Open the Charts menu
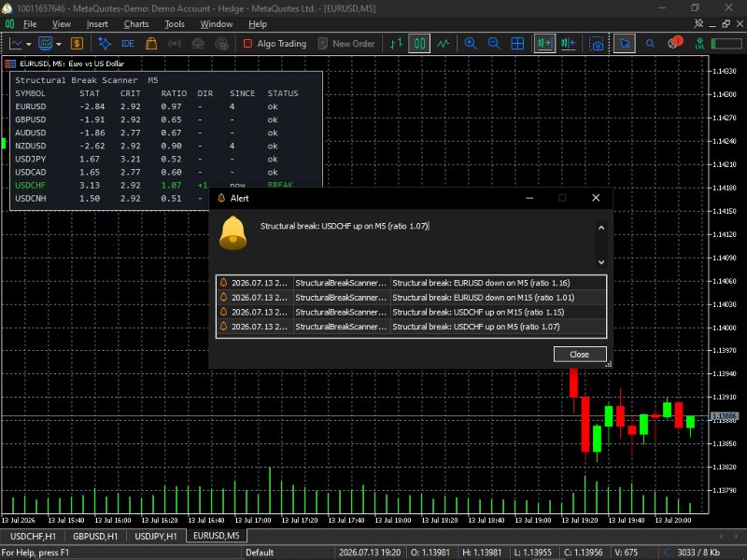This screenshot has height=560, width=747. click(x=136, y=24)
